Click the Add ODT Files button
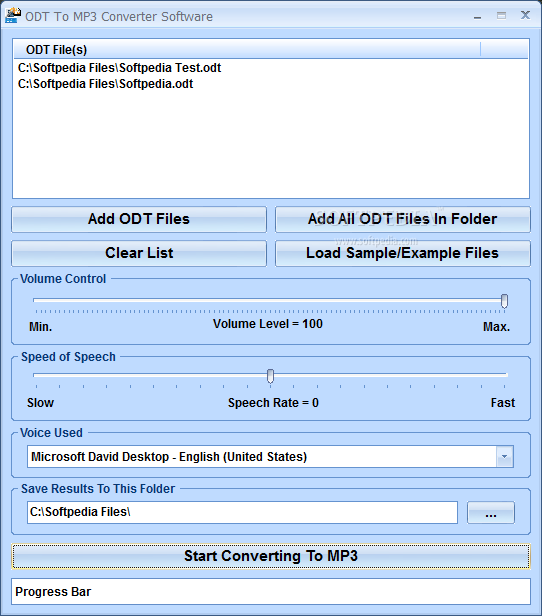Viewport: 542px width, 616px height. point(139,219)
